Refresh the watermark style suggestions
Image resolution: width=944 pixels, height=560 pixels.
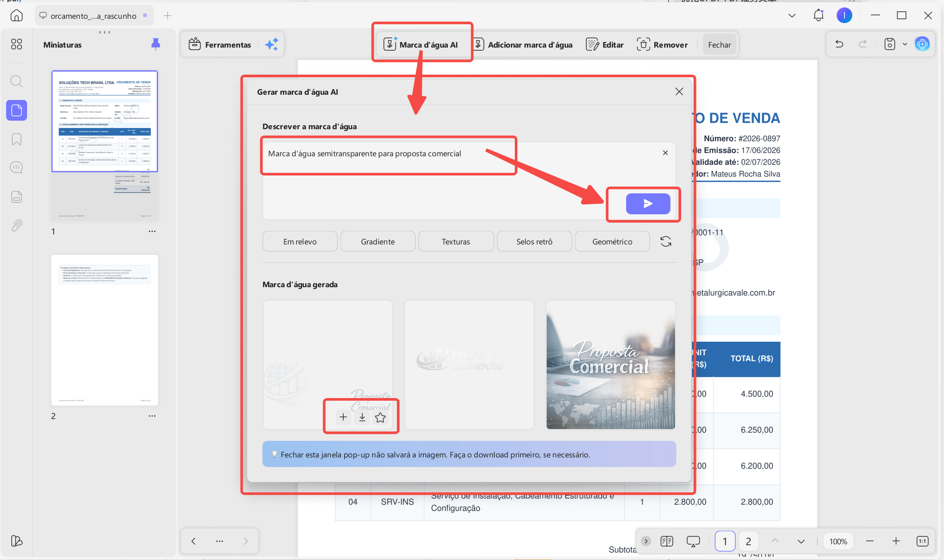tap(666, 241)
